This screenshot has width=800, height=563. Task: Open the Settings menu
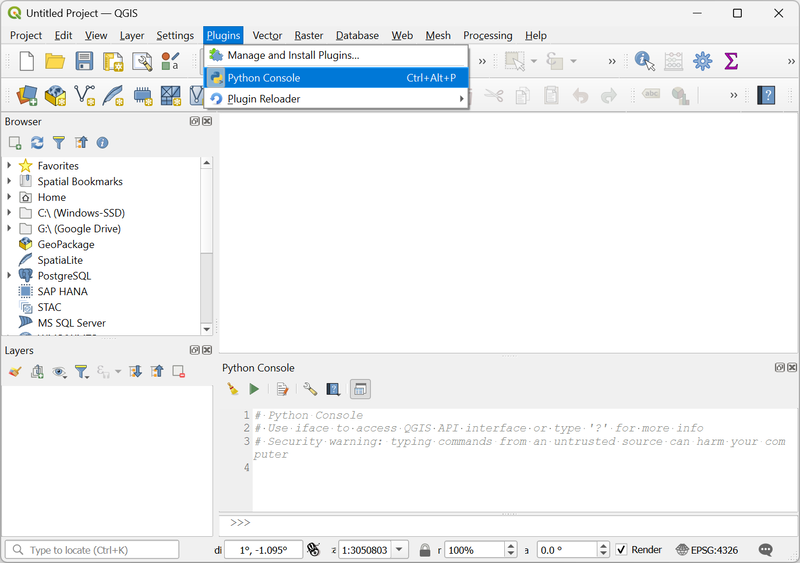click(x=175, y=35)
